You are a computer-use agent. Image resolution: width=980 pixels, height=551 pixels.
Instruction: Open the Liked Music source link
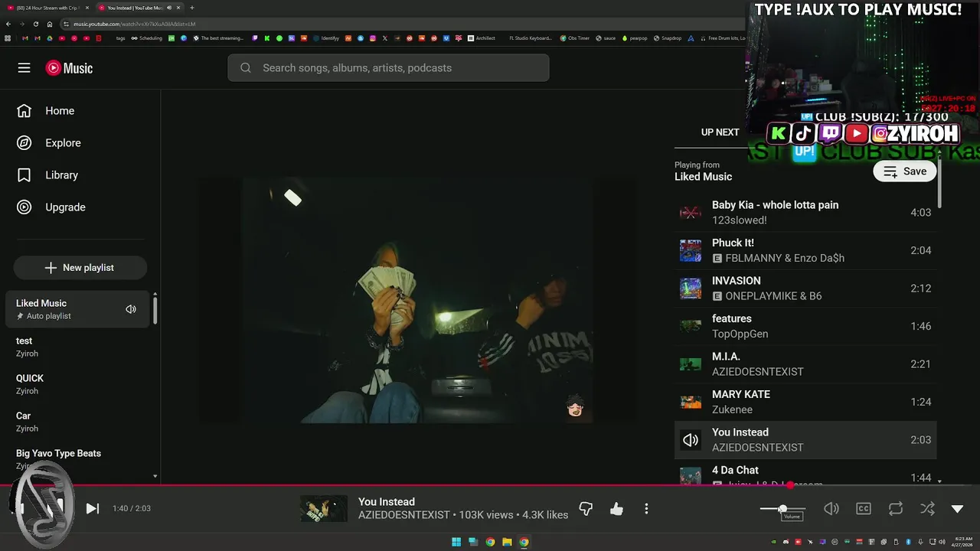703,177
